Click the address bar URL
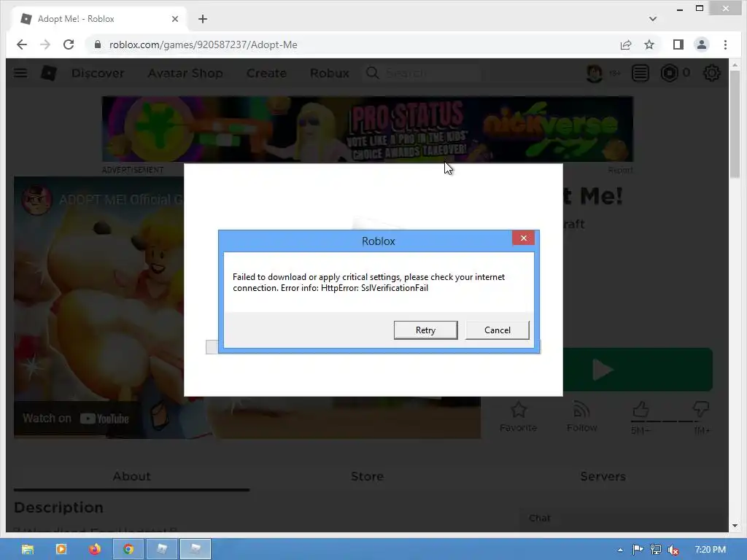Viewport: 747px width, 560px height. click(x=204, y=44)
